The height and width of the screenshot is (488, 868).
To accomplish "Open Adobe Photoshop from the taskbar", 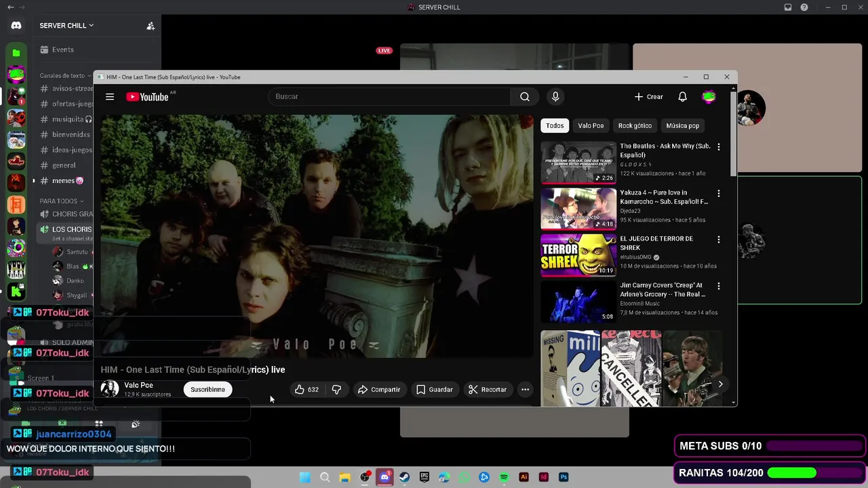I will click(564, 477).
